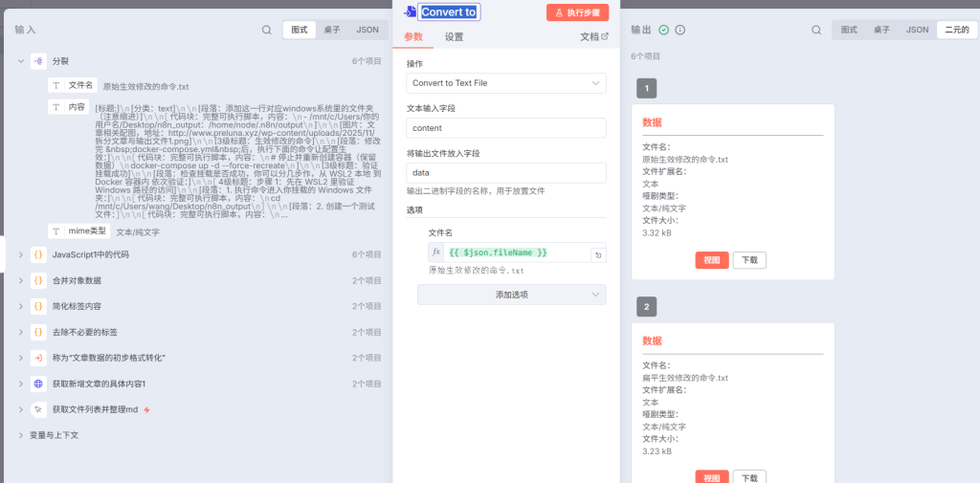Viewport: 980px width, 483px height.
Task: Click the 分裂 node icon
Action: (38, 61)
